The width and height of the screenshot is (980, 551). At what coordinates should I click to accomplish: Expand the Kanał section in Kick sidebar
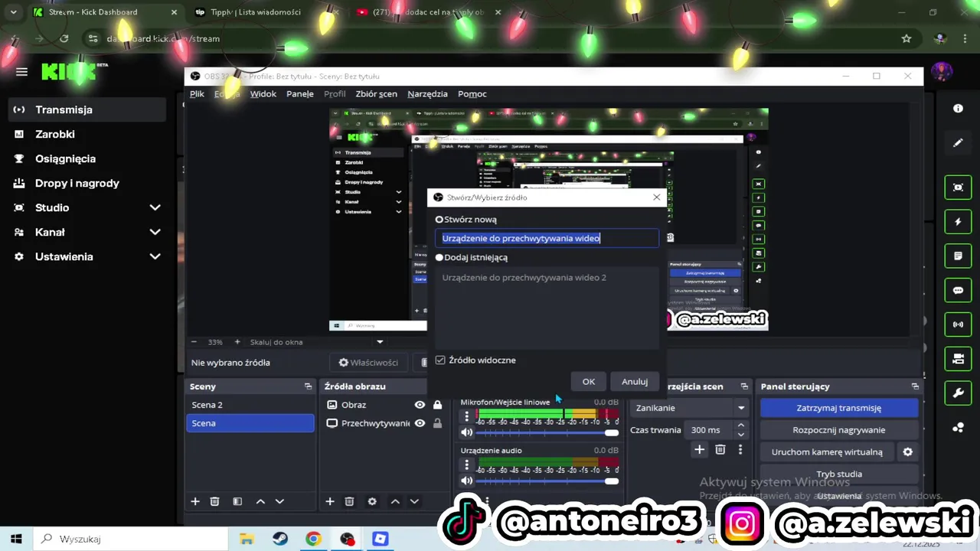coord(155,232)
